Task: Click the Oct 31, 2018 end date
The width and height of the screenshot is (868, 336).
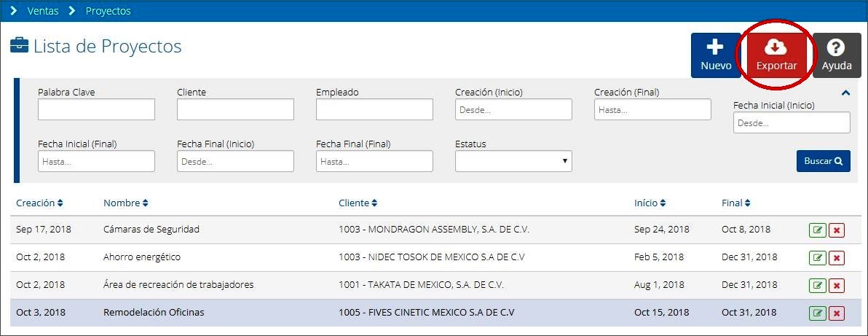Action: coord(749,312)
